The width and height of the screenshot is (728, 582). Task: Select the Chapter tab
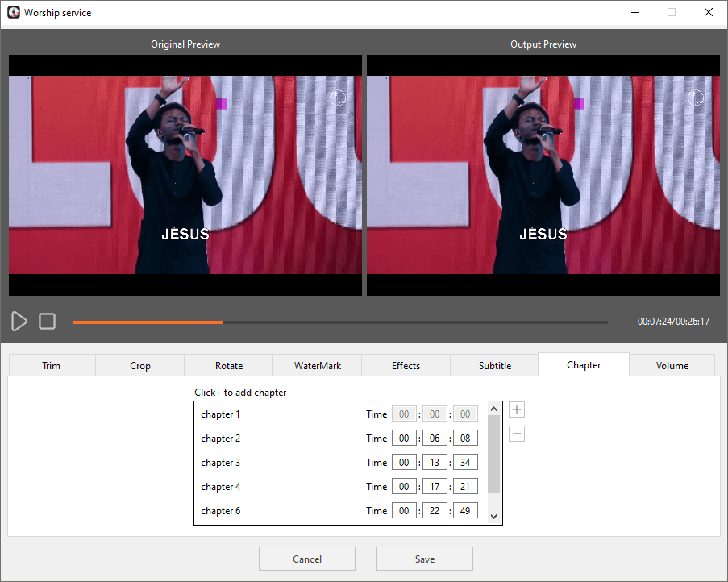[x=583, y=364]
